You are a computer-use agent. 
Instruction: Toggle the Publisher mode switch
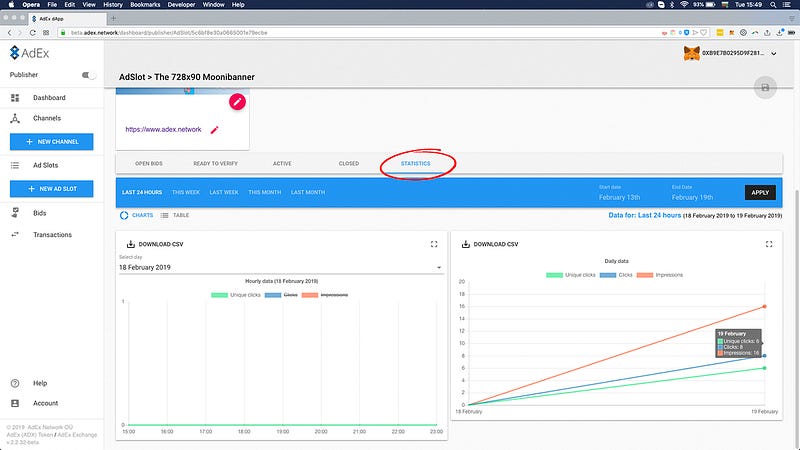[x=88, y=75]
